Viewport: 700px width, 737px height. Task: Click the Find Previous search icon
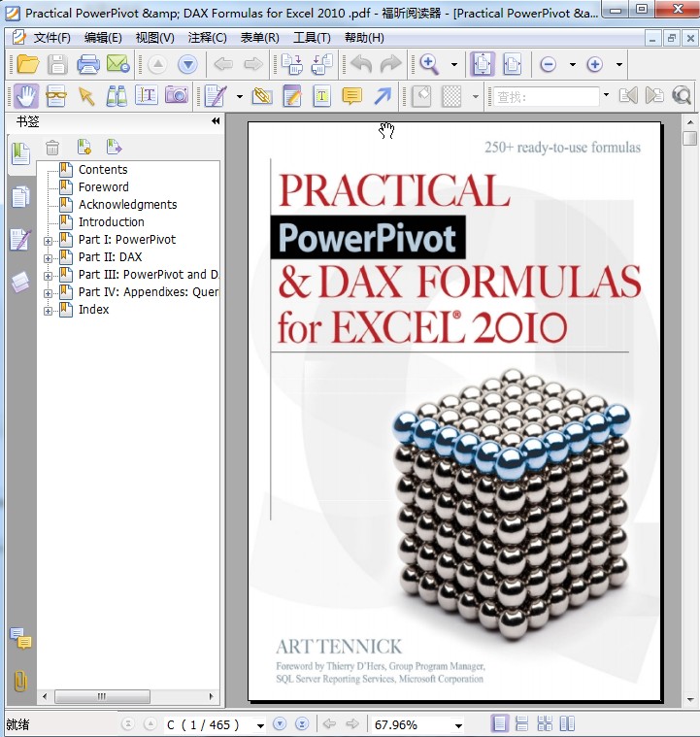click(628, 95)
